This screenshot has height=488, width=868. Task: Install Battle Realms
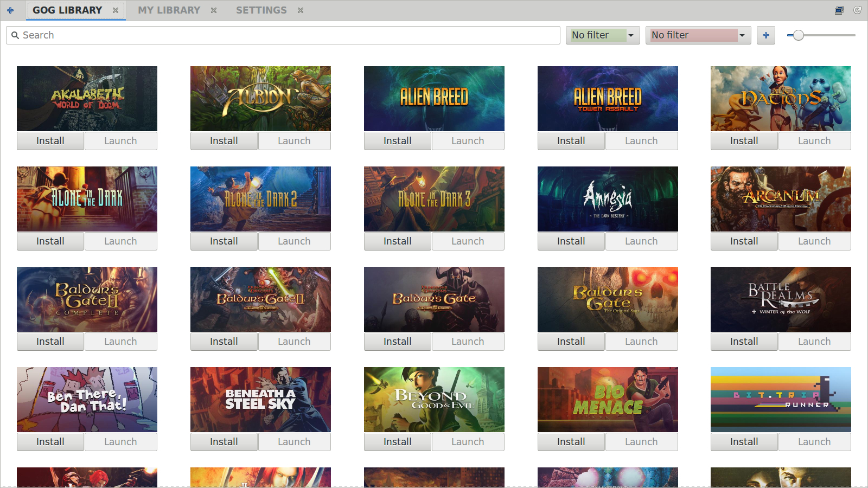tap(744, 342)
